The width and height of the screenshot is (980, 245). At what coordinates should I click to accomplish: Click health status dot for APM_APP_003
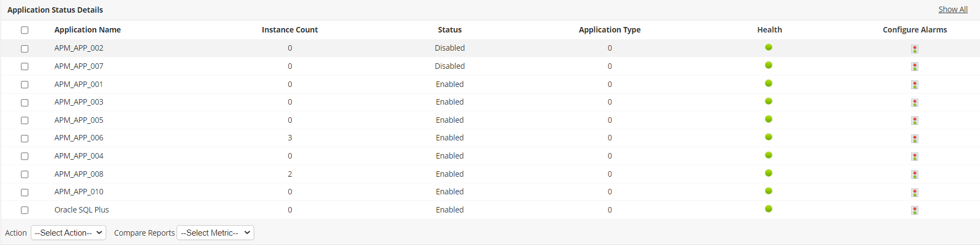(x=769, y=101)
